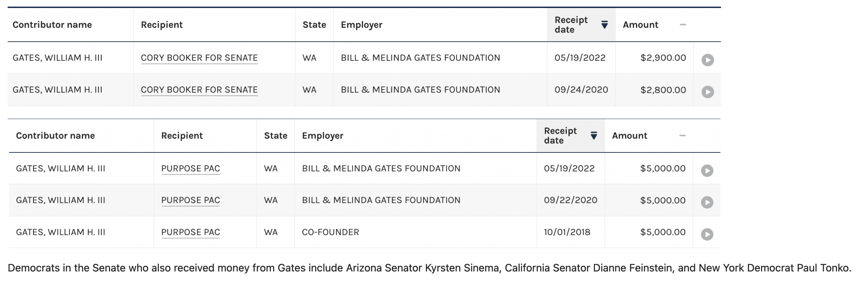Open Purpose PAC link in 09/22/2020 row

[191, 200]
